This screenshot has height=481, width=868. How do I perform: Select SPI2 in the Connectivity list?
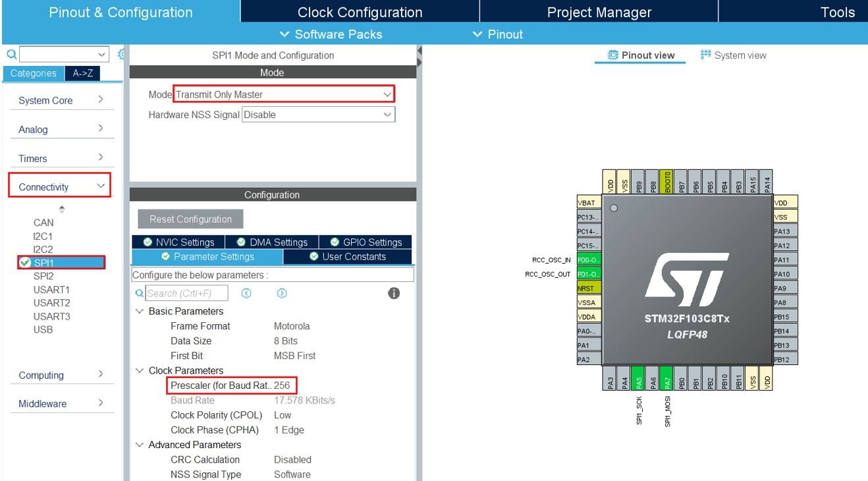43,276
